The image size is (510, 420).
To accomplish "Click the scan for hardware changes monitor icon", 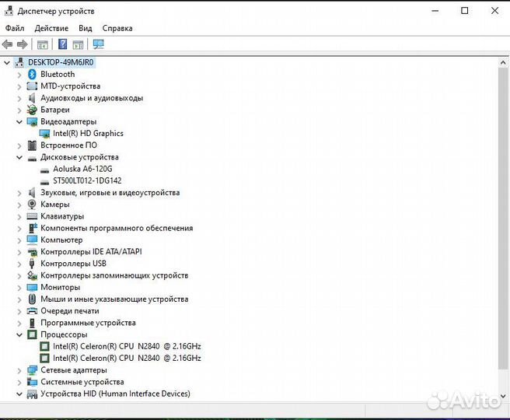I will pos(98,44).
